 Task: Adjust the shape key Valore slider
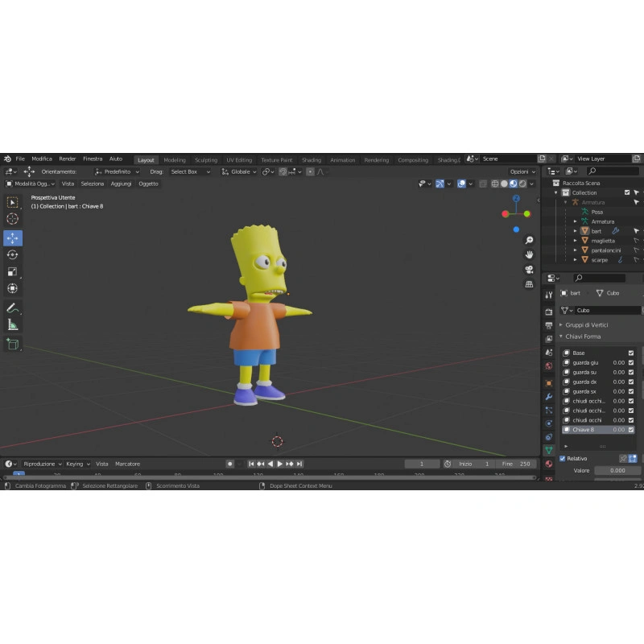click(x=617, y=470)
